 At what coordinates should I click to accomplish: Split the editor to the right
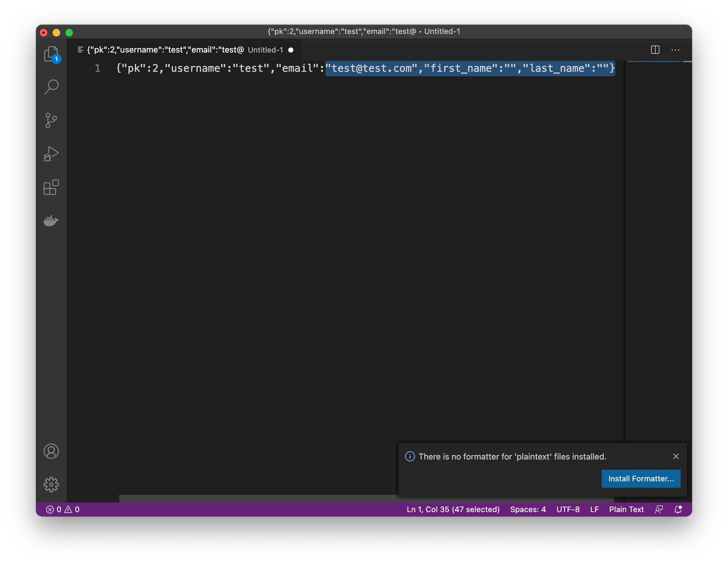pos(655,50)
